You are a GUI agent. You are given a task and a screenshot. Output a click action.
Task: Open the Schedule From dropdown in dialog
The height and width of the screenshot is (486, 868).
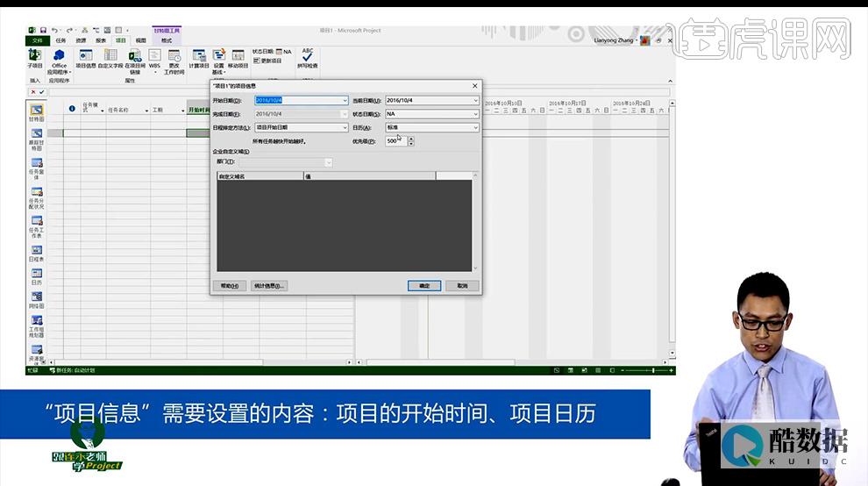345,127
